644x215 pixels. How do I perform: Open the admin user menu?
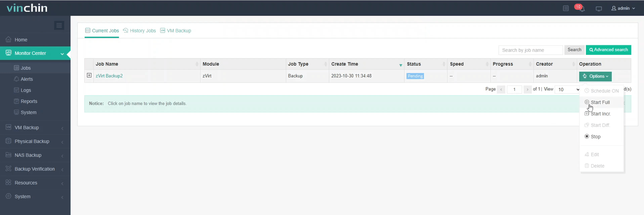pyautogui.click(x=623, y=8)
